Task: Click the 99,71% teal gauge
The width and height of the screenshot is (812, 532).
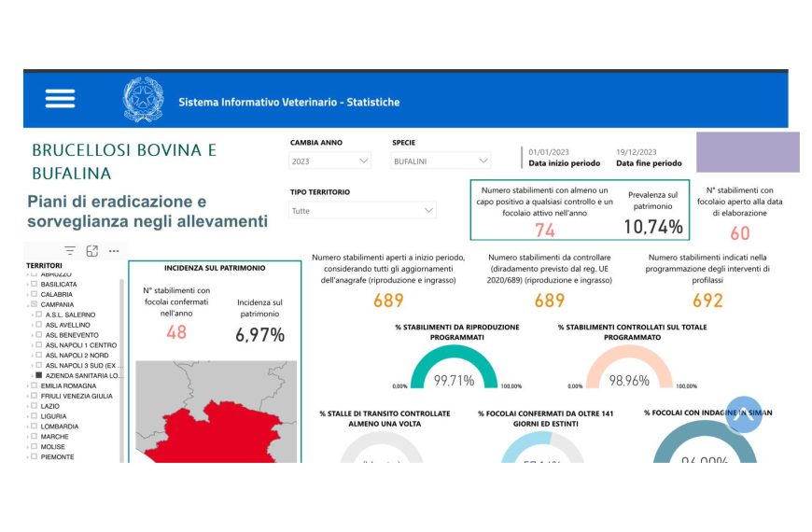Action: [454, 367]
